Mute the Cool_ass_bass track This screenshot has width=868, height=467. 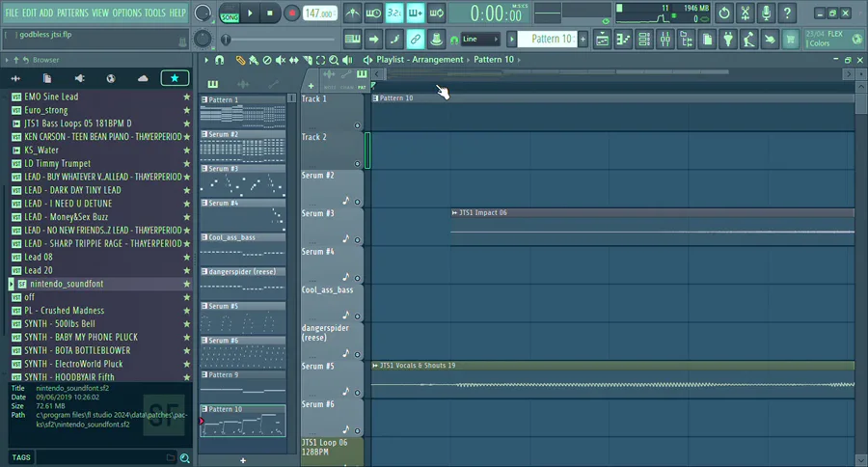(x=357, y=316)
